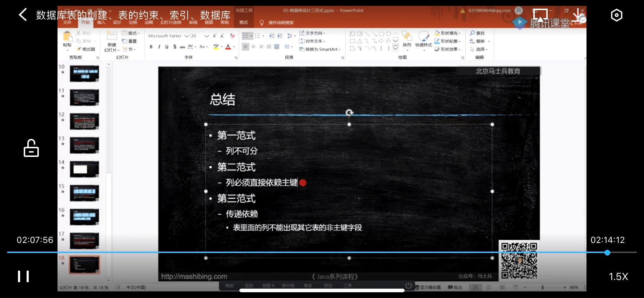Screen dimensions: 644x298
Task: Click the Format Painter (格式刷) button
Action: click(x=86, y=49)
